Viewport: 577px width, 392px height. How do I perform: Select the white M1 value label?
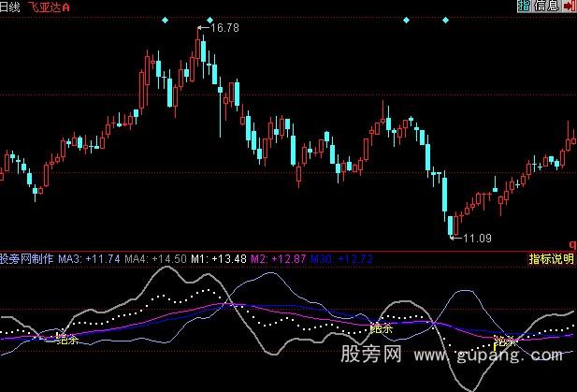tap(214, 258)
